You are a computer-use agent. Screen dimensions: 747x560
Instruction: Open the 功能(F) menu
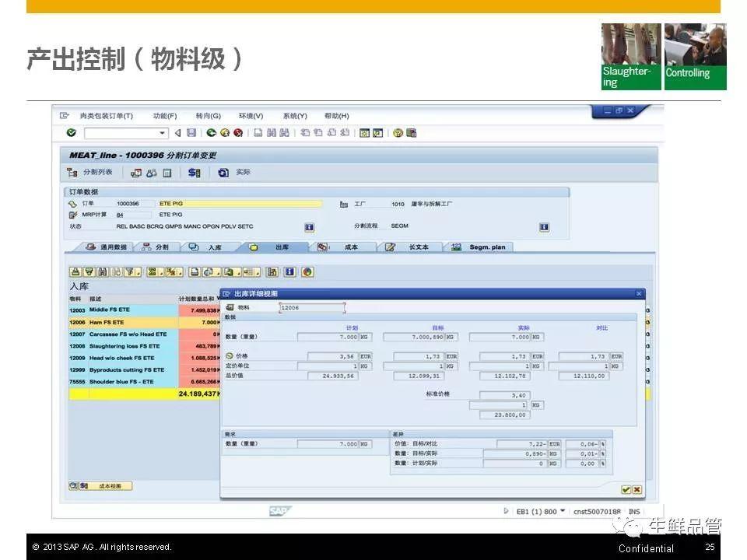pos(164,116)
